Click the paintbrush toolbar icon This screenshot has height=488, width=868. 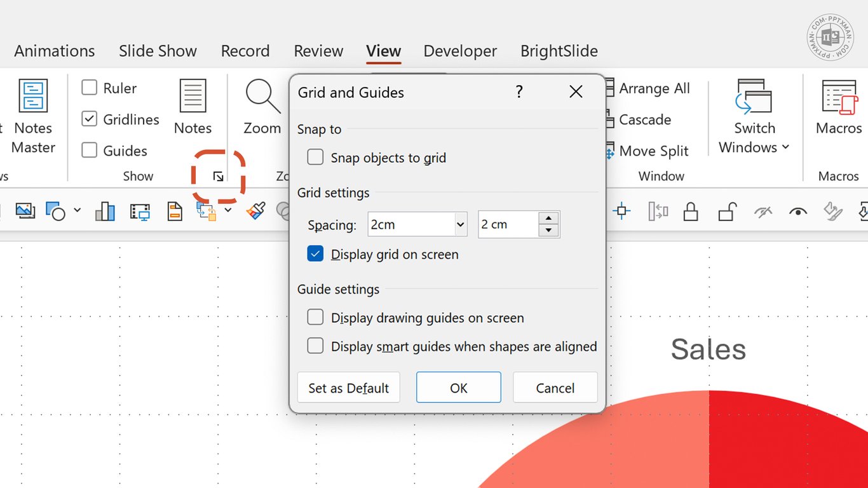[256, 211]
